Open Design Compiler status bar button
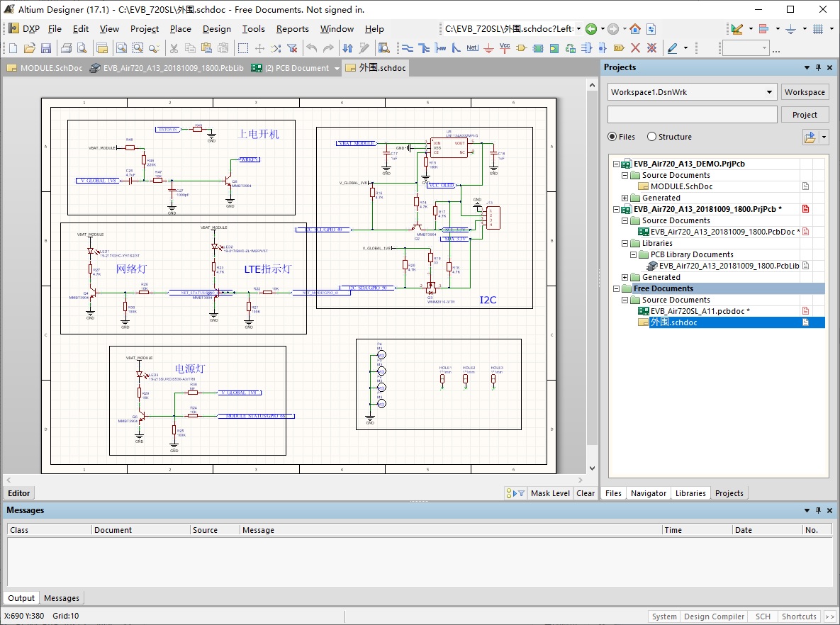Image resolution: width=840 pixels, height=625 pixels. [714, 616]
